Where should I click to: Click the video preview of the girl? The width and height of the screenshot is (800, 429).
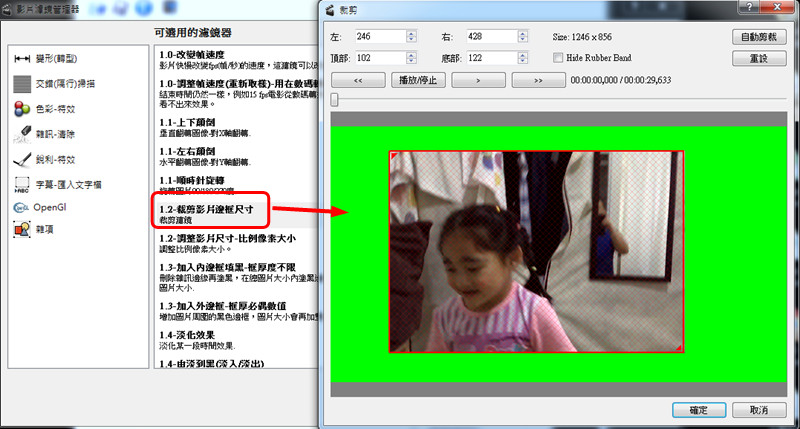point(536,251)
